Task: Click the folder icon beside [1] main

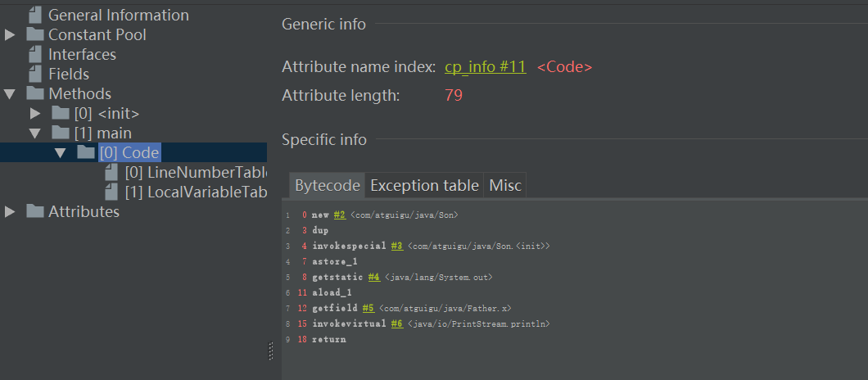Action: 61,133
